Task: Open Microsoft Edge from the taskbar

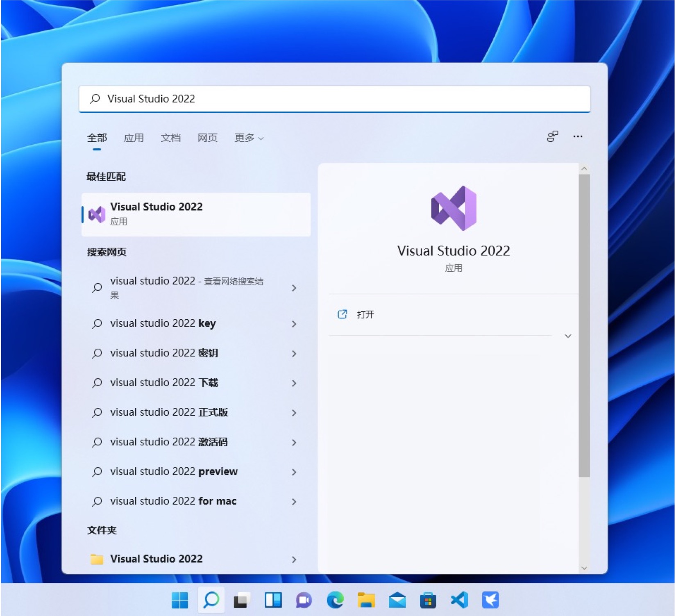Action: 335,600
